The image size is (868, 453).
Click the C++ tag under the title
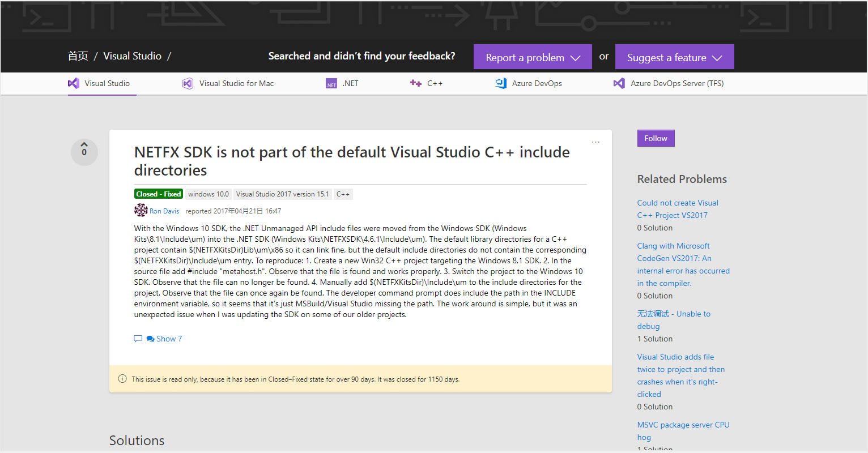[x=343, y=194]
